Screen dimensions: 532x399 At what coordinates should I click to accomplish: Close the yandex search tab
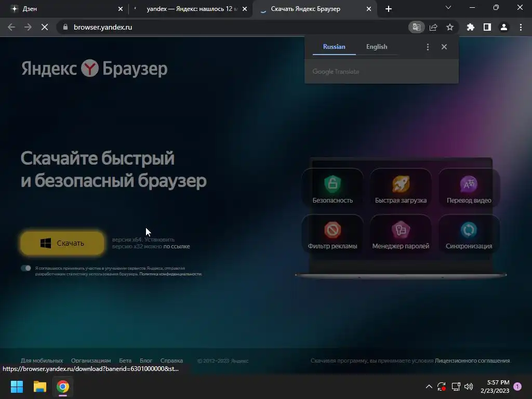coord(245,9)
